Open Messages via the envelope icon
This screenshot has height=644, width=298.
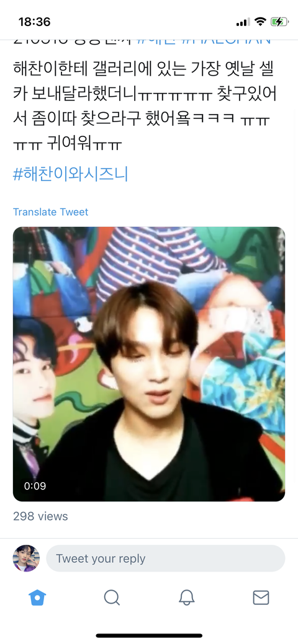coord(261,598)
